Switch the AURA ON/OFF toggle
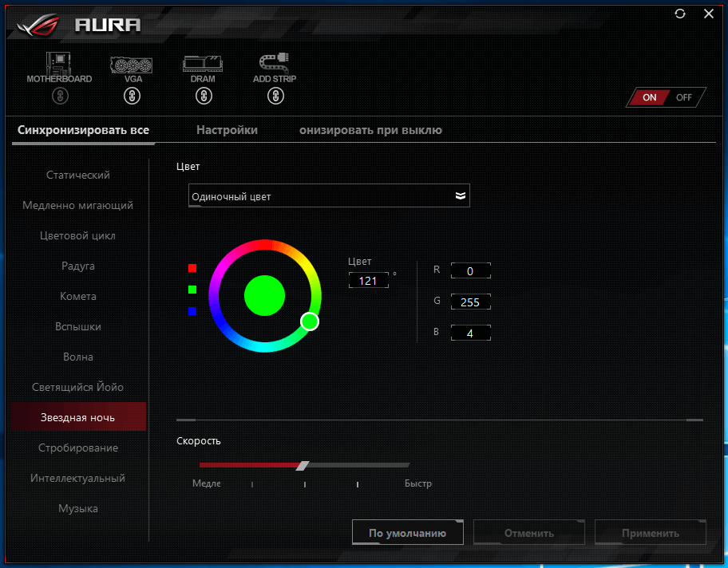This screenshot has width=728, height=568. pyautogui.click(x=667, y=97)
